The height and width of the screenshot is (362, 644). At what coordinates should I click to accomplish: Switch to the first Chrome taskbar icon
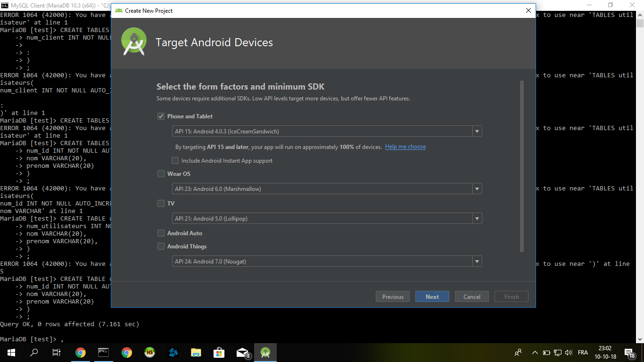[81, 353]
